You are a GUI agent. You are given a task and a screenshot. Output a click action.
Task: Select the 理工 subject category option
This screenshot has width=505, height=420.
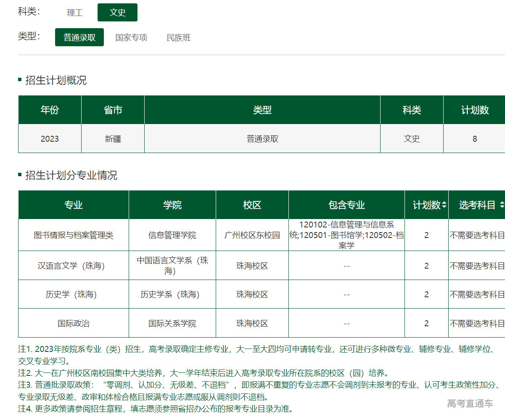[x=75, y=13]
